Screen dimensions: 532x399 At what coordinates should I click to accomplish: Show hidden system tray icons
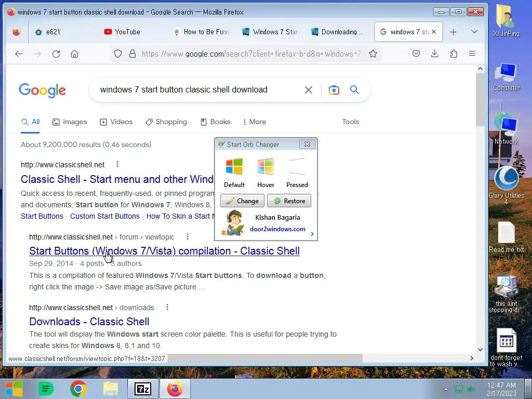click(446, 389)
